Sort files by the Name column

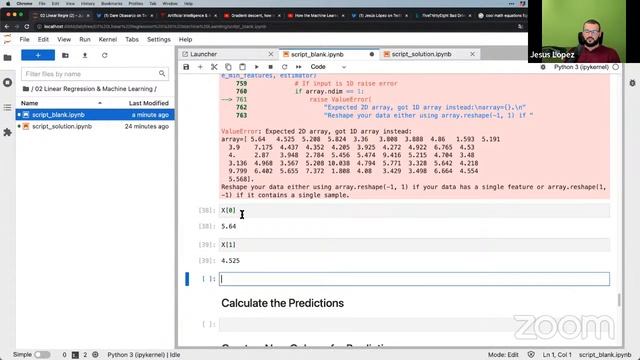[29, 103]
